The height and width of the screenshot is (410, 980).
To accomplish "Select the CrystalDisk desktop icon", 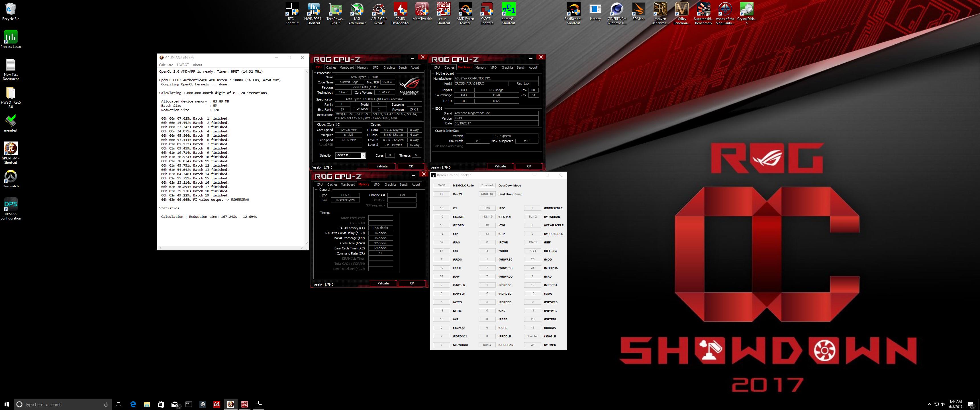I will tap(746, 13).
